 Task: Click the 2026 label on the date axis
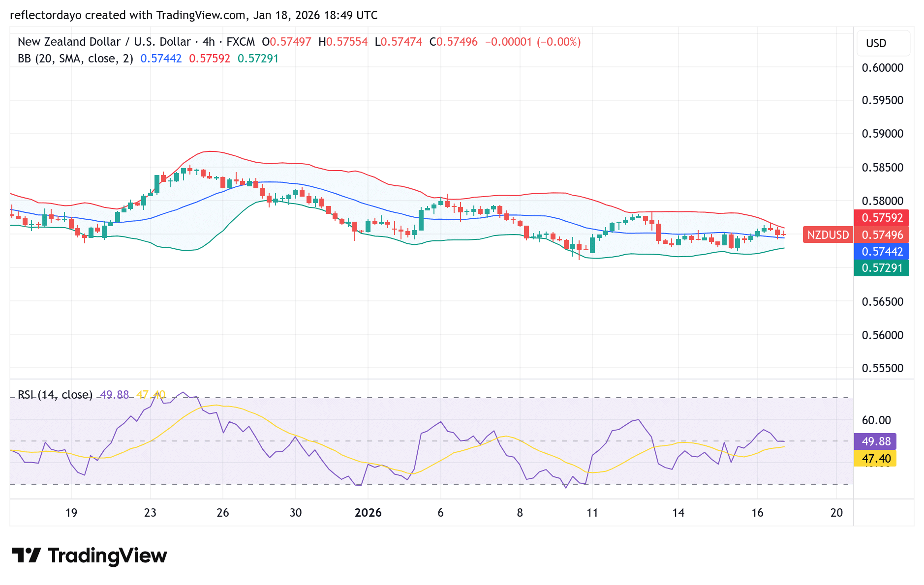pos(369,513)
